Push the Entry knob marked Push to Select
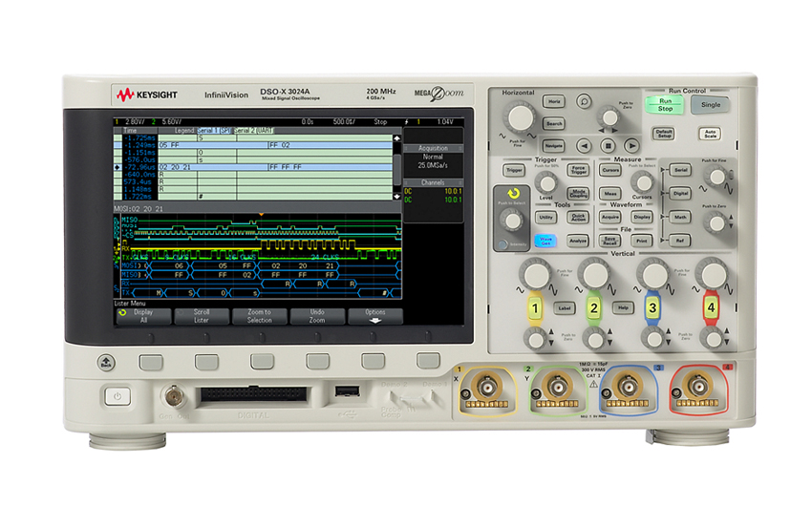This screenshot has height=506, width=812. 512,221
